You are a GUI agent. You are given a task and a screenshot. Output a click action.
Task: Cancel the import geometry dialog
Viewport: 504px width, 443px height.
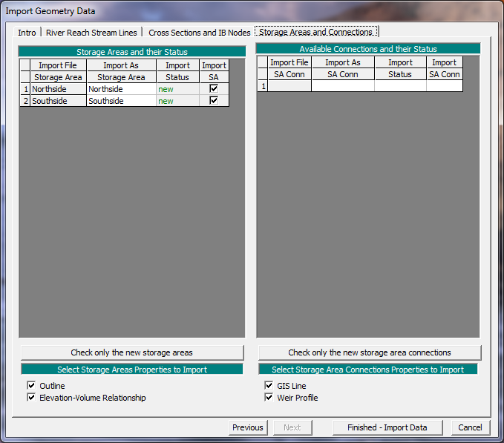click(x=470, y=427)
